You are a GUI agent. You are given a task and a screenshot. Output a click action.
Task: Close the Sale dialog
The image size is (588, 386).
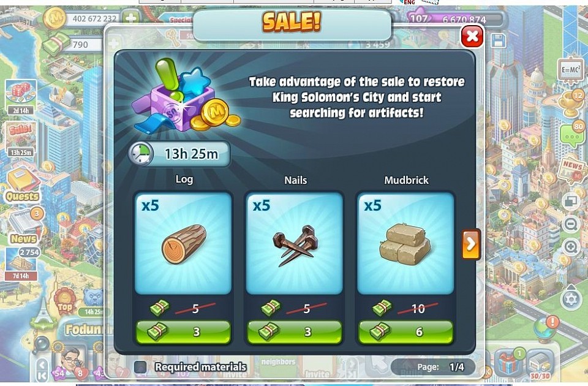coord(472,36)
